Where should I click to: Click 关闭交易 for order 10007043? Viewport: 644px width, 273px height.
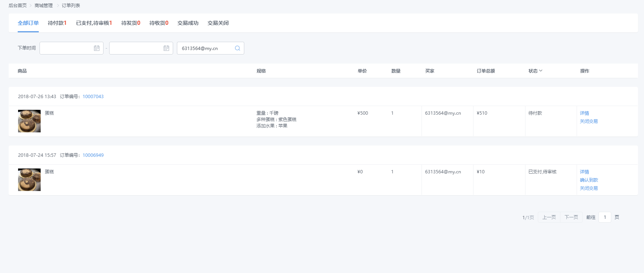coord(589,121)
